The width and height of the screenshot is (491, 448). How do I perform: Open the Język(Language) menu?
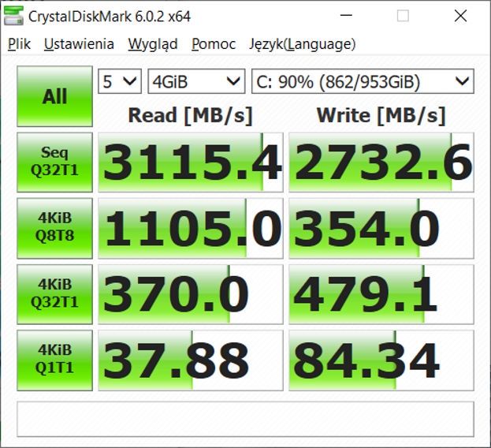[303, 44]
